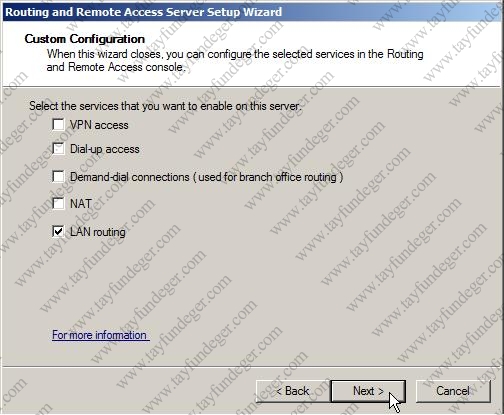Go to the previous page with Back
Viewport: 504px width, 415px height.
[293, 391]
